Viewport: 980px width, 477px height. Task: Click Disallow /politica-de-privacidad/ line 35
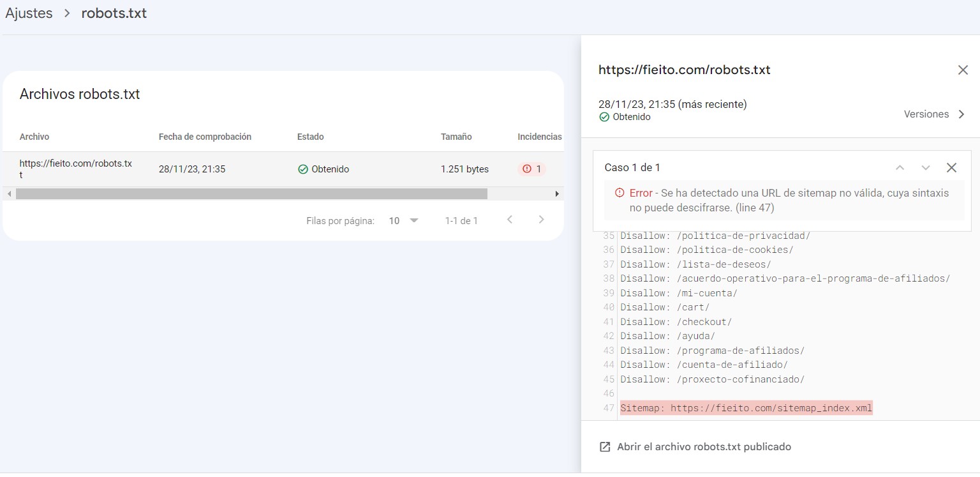pyautogui.click(x=715, y=236)
